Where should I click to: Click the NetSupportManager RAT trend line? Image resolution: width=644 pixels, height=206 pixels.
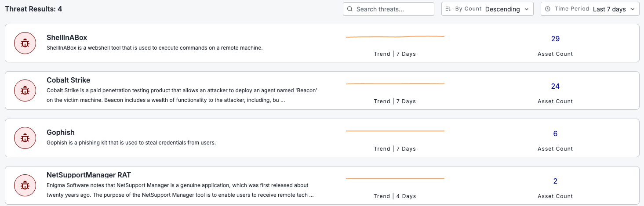[x=395, y=178]
